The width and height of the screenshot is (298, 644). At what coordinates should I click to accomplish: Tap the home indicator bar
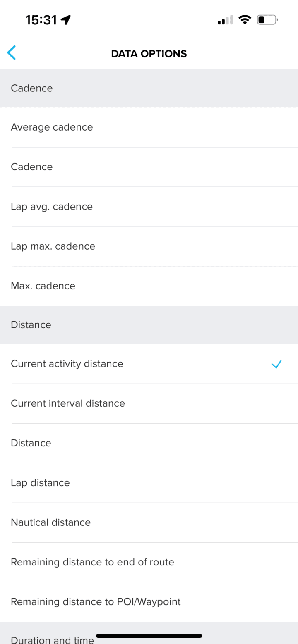coord(149,636)
